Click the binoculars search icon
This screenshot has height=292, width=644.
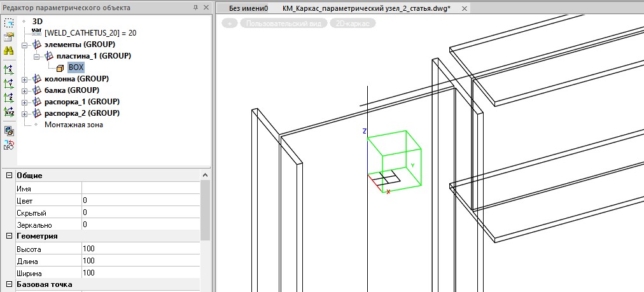point(9,51)
